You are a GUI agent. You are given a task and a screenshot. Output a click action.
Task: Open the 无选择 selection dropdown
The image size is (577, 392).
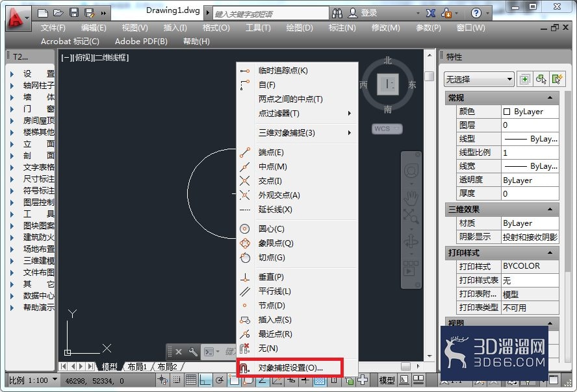[x=479, y=79]
